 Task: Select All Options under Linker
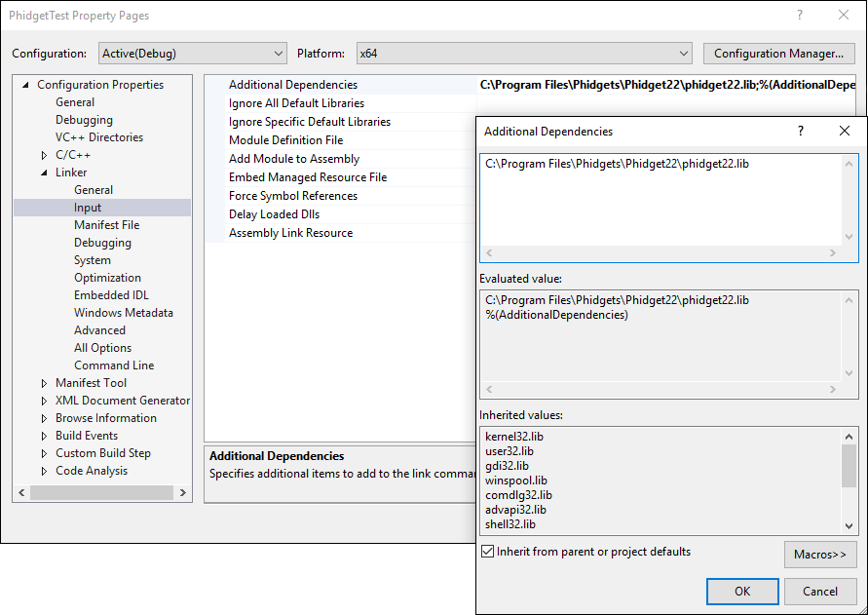pos(102,348)
